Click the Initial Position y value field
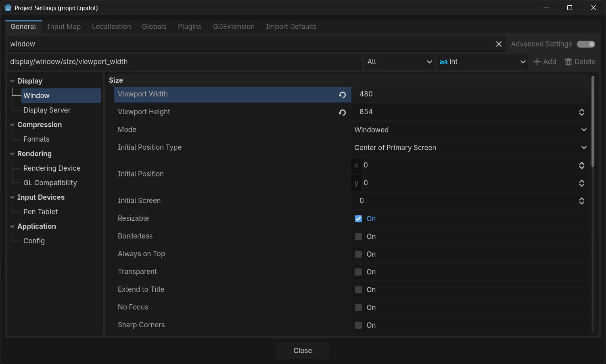This screenshot has width=606, height=364. pyautogui.click(x=469, y=183)
